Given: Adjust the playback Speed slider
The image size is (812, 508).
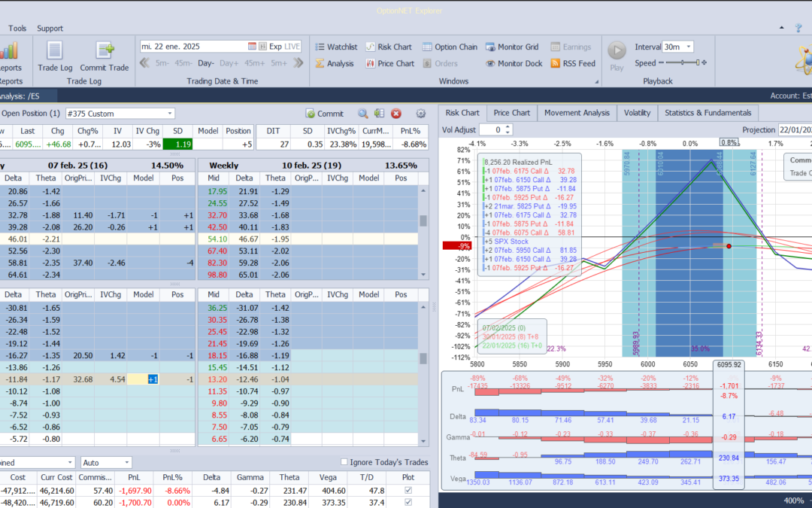Looking at the screenshot, I should (x=682, y=62).
